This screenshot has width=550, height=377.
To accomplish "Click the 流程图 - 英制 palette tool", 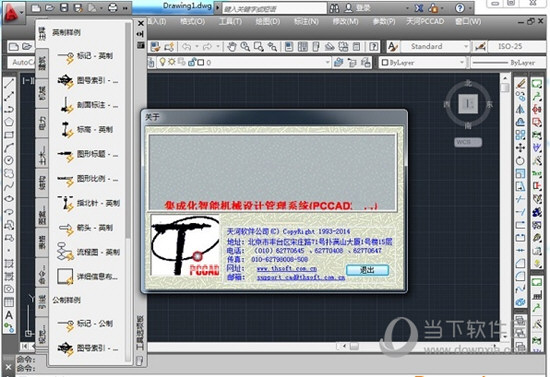I will (88, 252).
